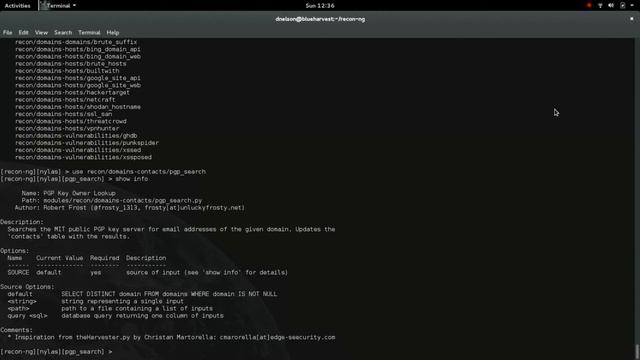
Task: Click the volume speaker icon
Action: [x=611, y=6]
